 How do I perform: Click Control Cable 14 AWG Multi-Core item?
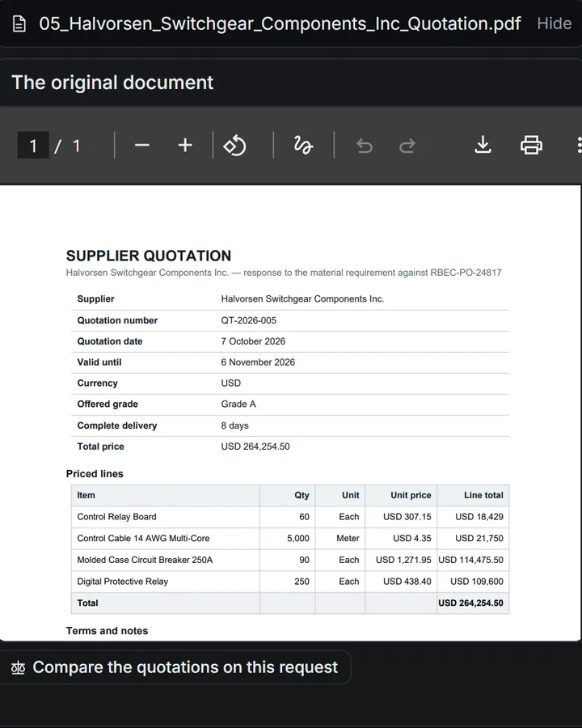[143, 538]
